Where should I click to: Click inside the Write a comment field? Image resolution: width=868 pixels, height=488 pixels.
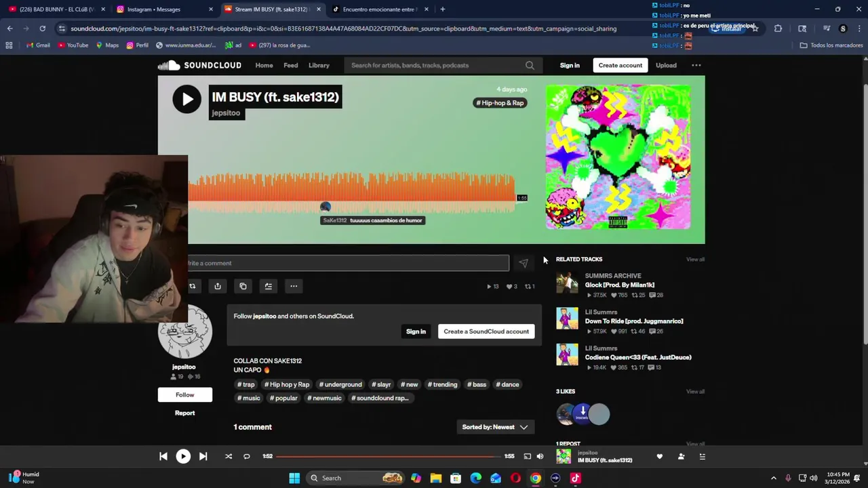[349, 263]
